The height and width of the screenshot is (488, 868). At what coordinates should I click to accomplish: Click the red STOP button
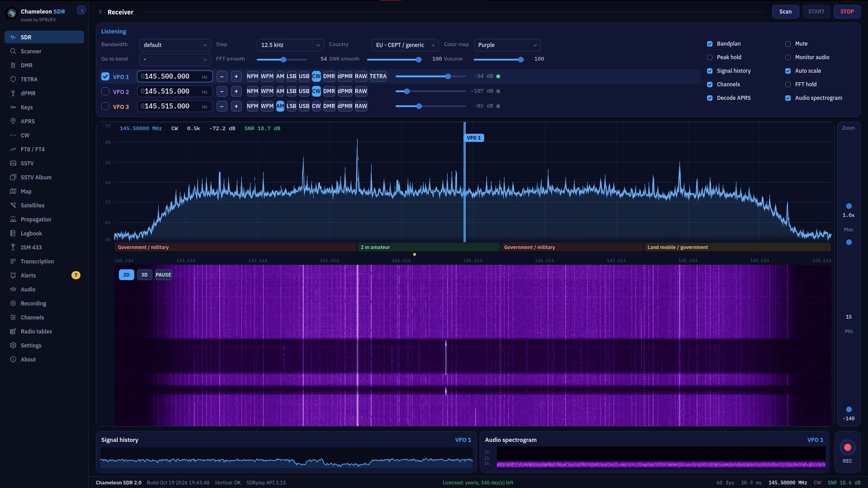tap(847, 12)
